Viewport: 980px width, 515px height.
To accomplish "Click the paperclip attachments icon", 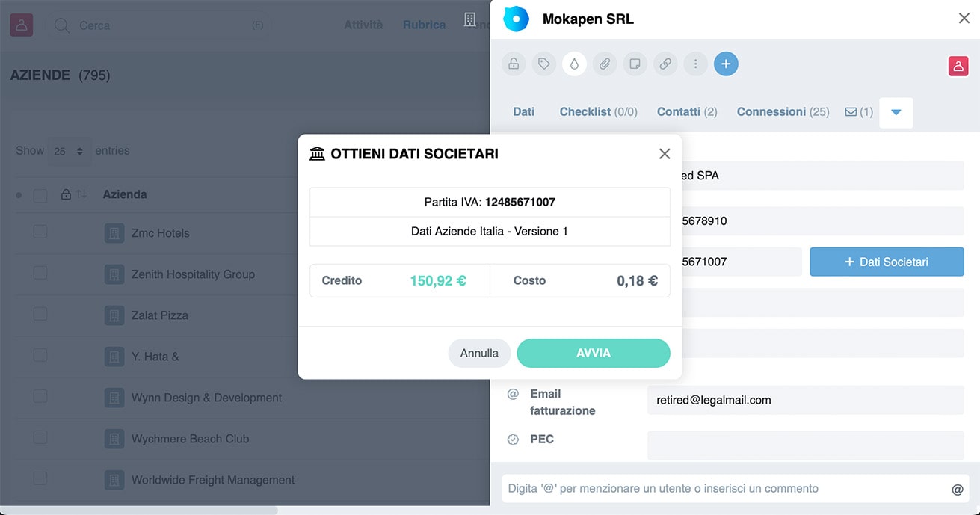I will click(605, 64).
